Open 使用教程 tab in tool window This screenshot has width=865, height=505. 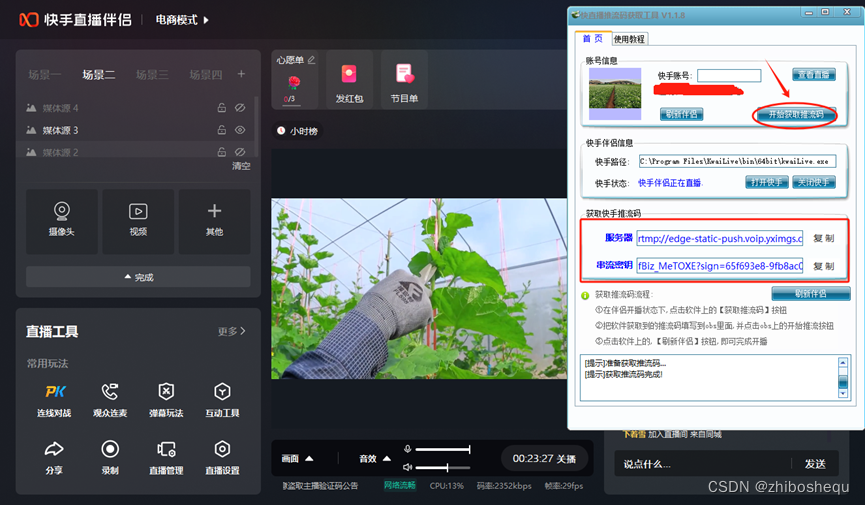pos(629,39)
